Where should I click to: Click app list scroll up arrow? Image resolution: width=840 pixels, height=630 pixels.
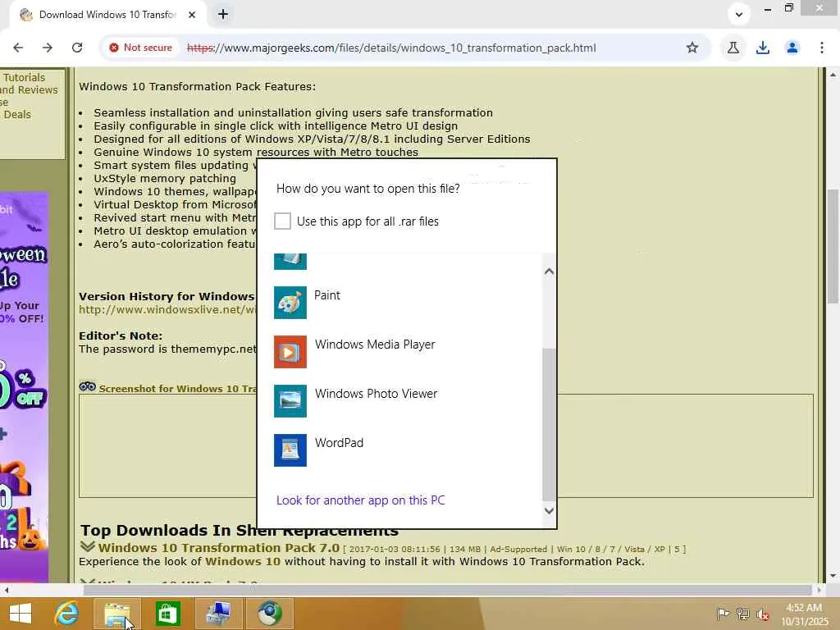pos(549,271)
